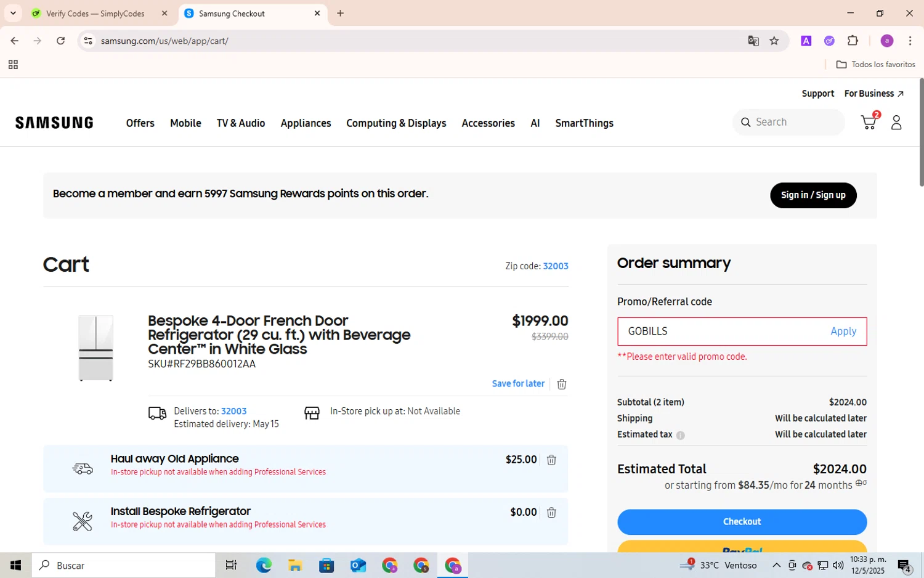Click the Delivers to 32003 link
The image size is (924, 578).
tap(233, 411)
